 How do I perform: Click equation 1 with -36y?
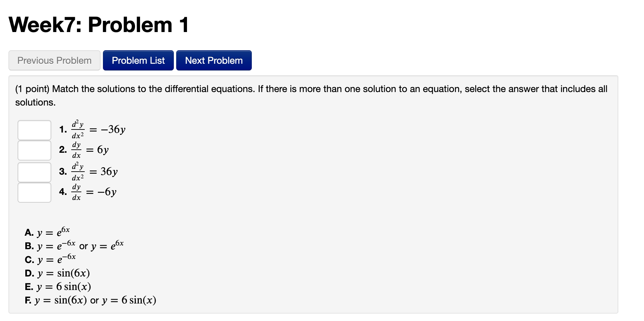(x=98, y=129)
